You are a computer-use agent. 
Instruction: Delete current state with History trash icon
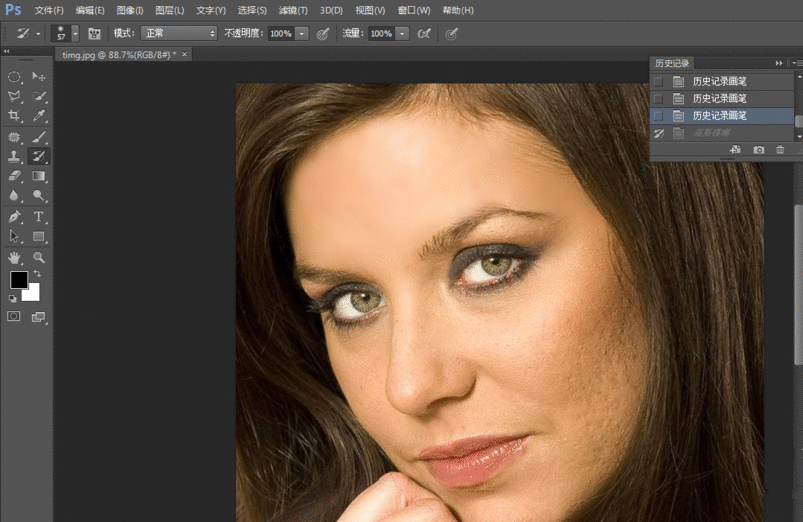click(781, 150)
